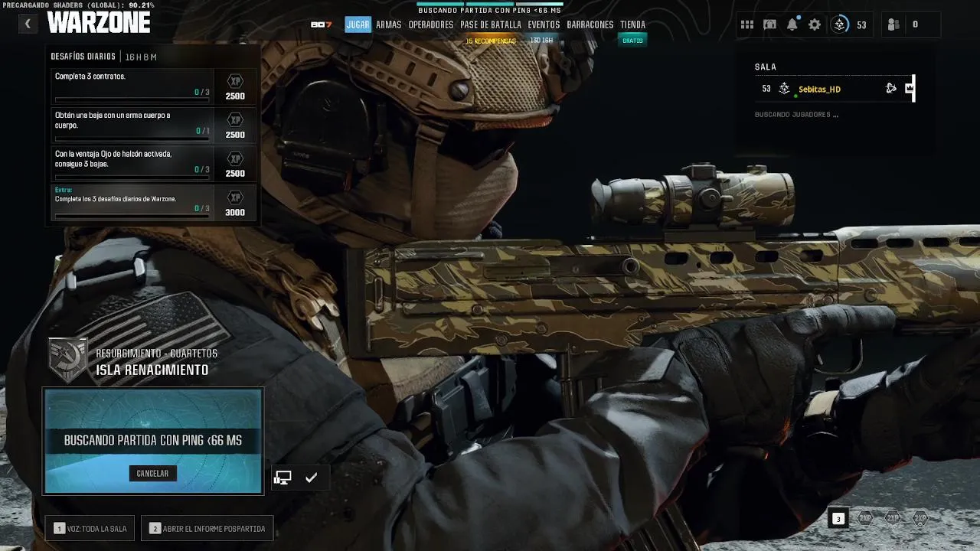Screen dimensions: 980x551
Task: Click the key 3 prompt beside 2XP tokens
Action: (838, 519)
